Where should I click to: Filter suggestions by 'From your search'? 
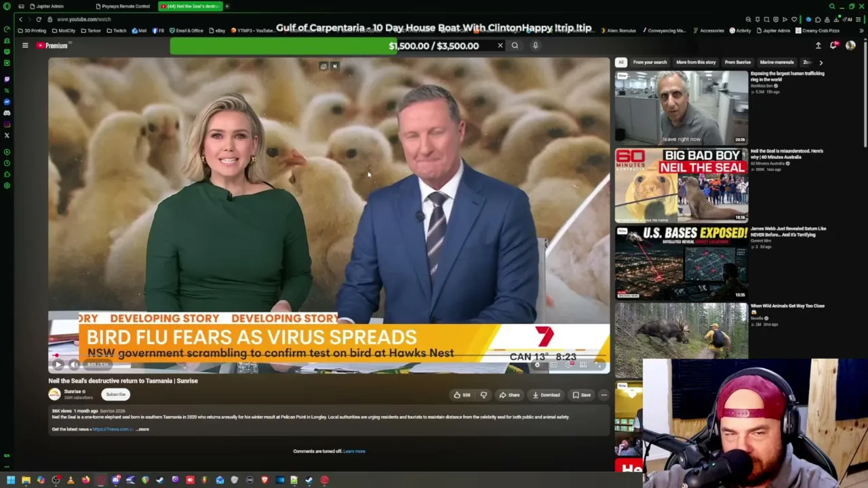click(x=650, y=62)
